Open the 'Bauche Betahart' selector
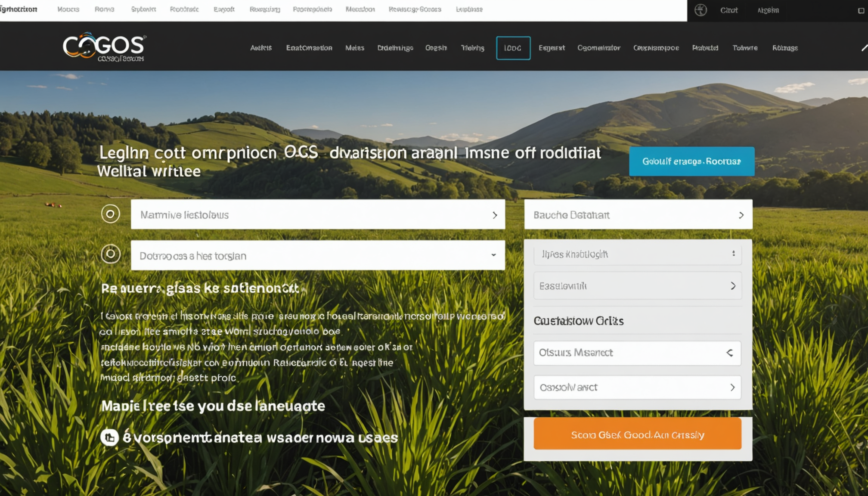This screenshot has width=868, height=496. click(x=638, y=214)
